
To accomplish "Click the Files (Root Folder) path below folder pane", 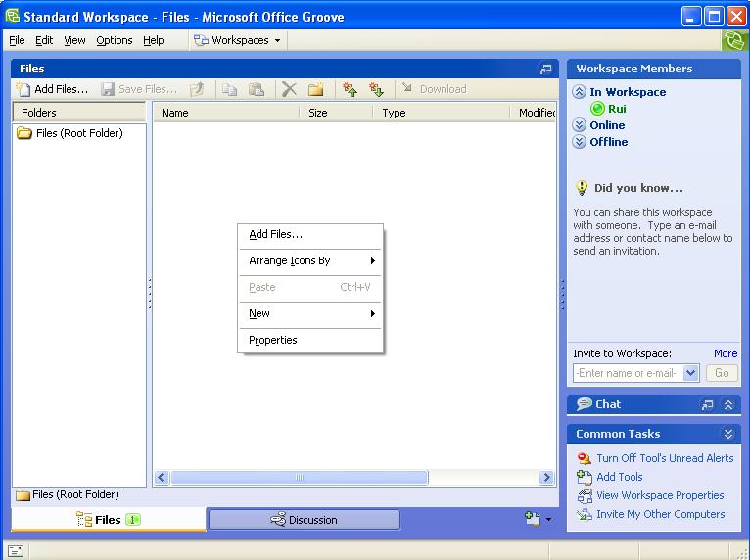I will (68, 494).
